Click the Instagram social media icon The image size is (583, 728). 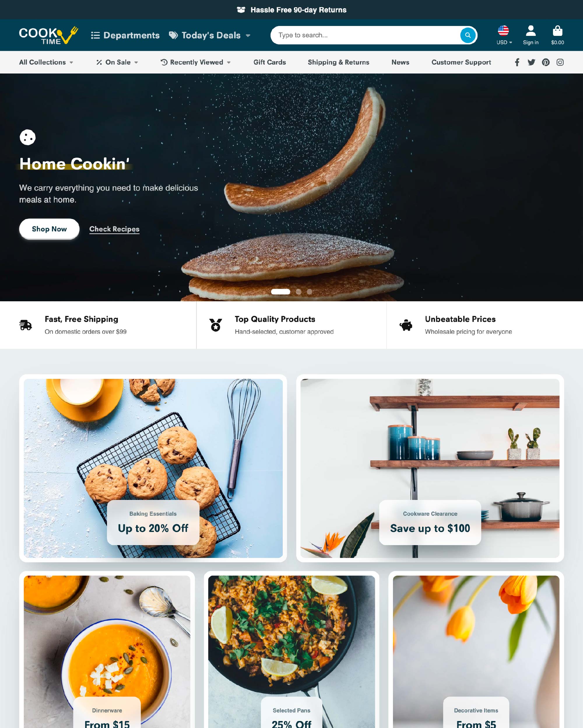click(x=560, y=62)
